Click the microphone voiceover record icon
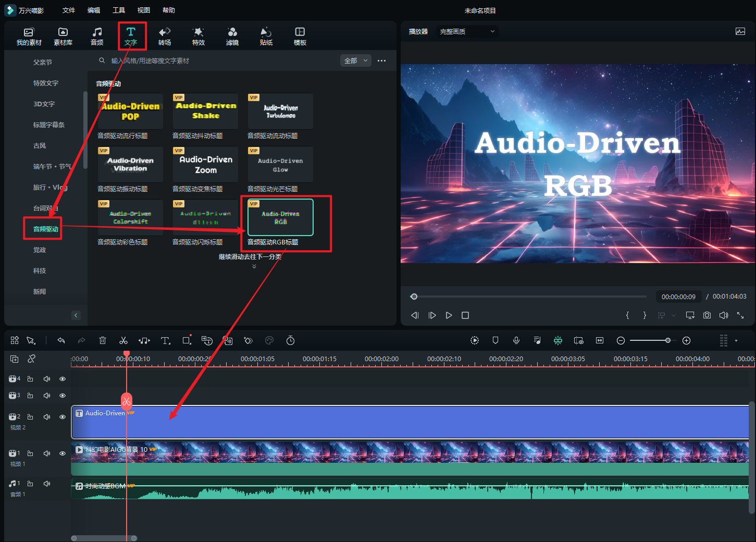The image size is (756, 542). [x=516, y=340]
